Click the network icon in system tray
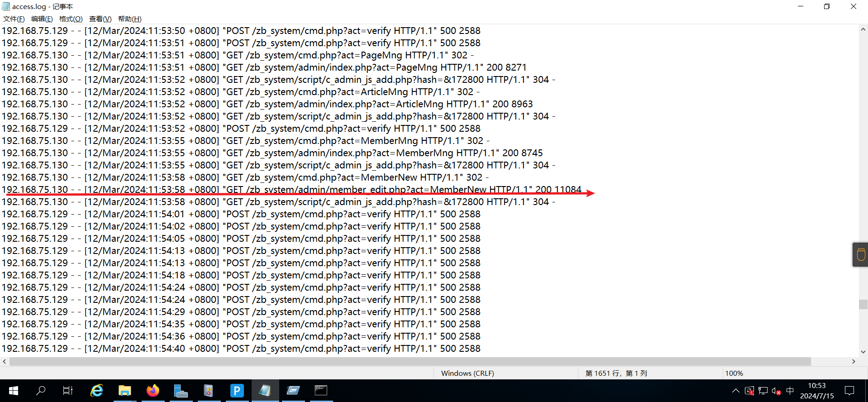Viewport: 868px width, 402px height. pyautogui.click(x=763, y=391)
